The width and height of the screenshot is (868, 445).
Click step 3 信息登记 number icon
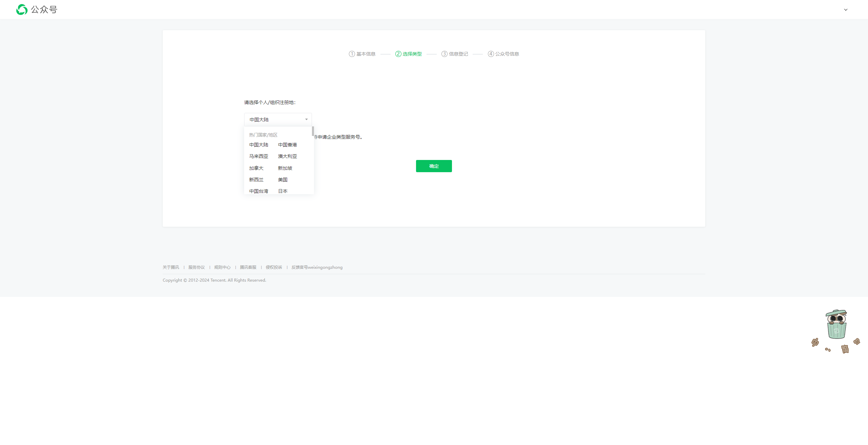click(x=444, y=54)
